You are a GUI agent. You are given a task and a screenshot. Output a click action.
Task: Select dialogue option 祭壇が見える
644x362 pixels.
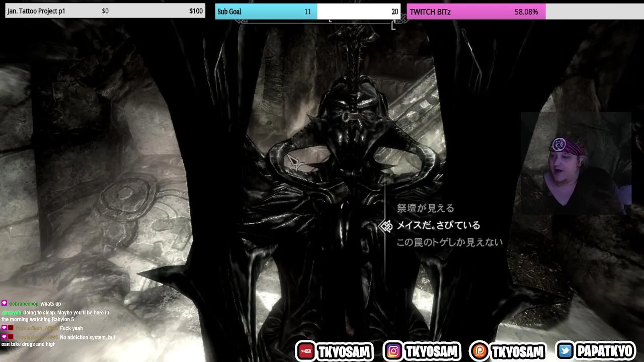point(425,208)
